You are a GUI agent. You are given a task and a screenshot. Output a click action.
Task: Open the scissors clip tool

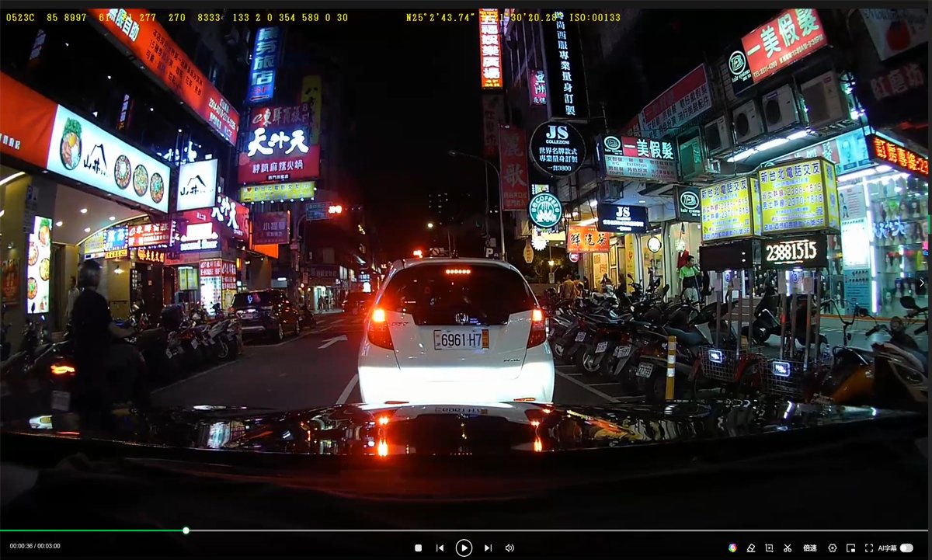pos(787,548)
